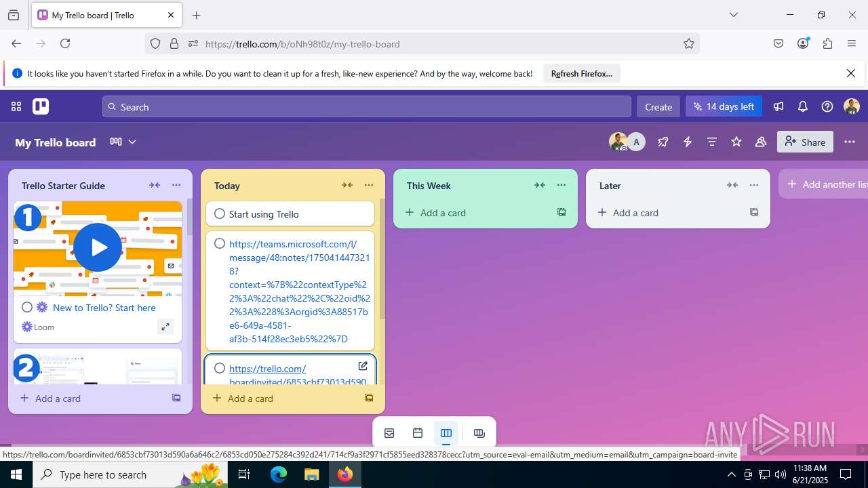Collapse the This Week list
The image size is (868, 488).
point(540,185)
